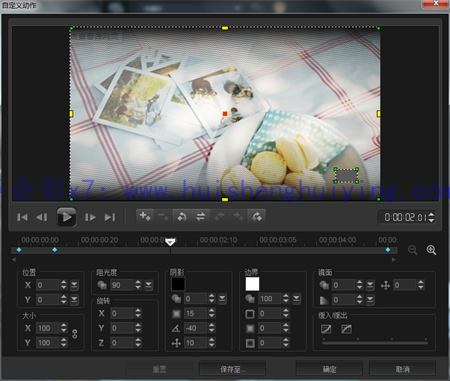Jump to the end of the clip
This screenshot has width=450, height=381.
(110, 217)
